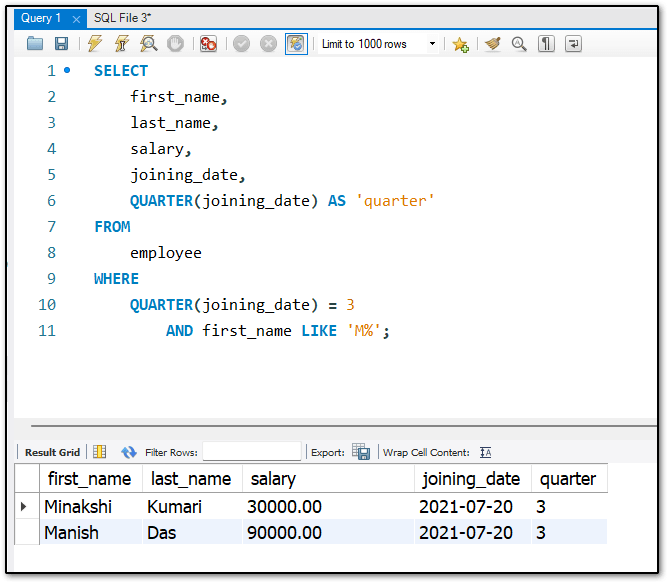Toggle continue-on-error execution icon

coord(208,43)
